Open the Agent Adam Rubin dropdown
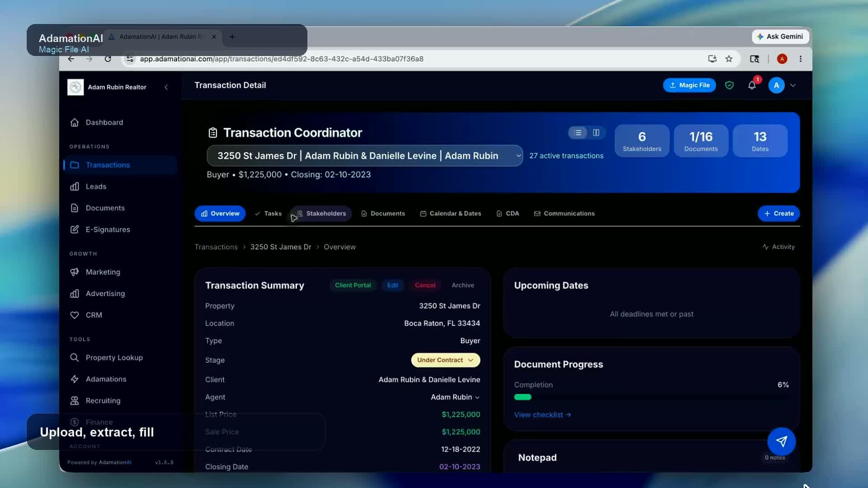This screenshot has width=868, height=488. point(455,397)
